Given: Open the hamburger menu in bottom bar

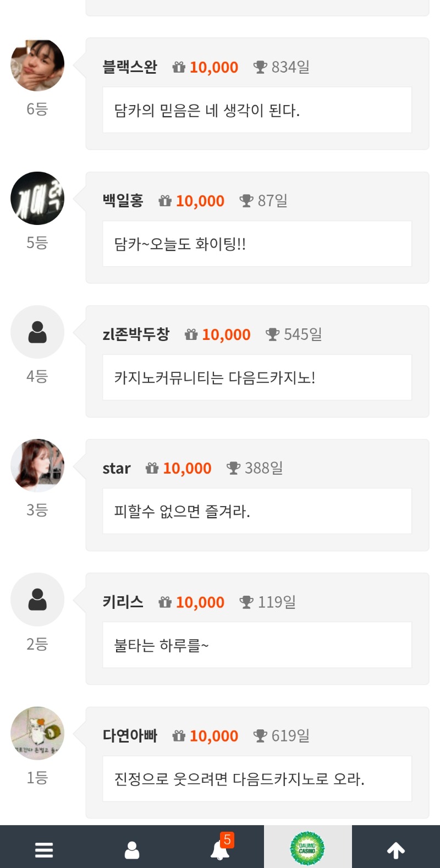Looking at the screenshot, I should pyautogui.click(x=44, y=850).
